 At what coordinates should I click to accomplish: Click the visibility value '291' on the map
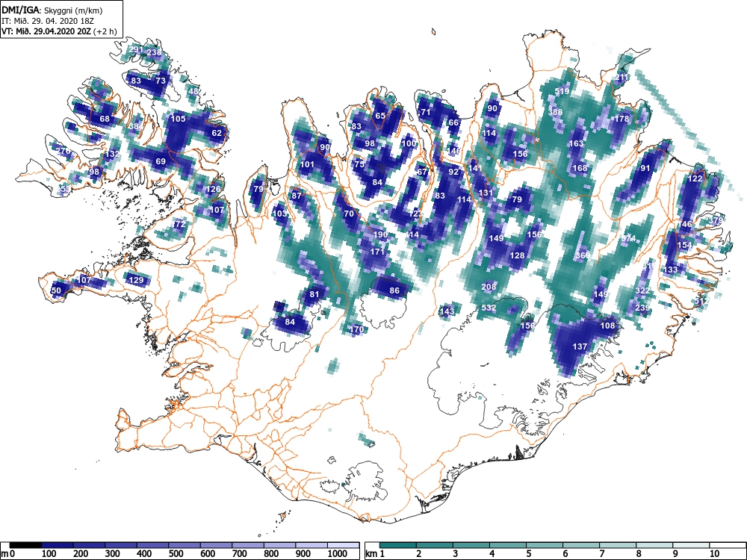tap(136, 49)
